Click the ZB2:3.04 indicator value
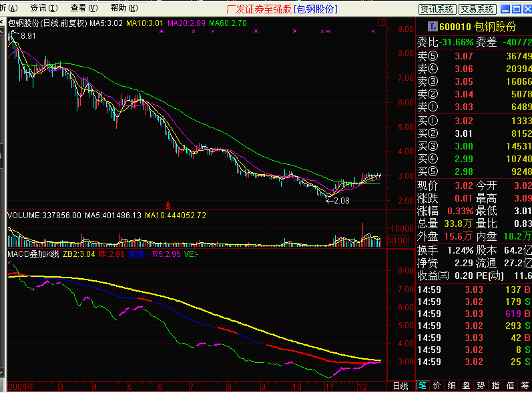The height and width of the screenshot is (393, 532). 79,254
